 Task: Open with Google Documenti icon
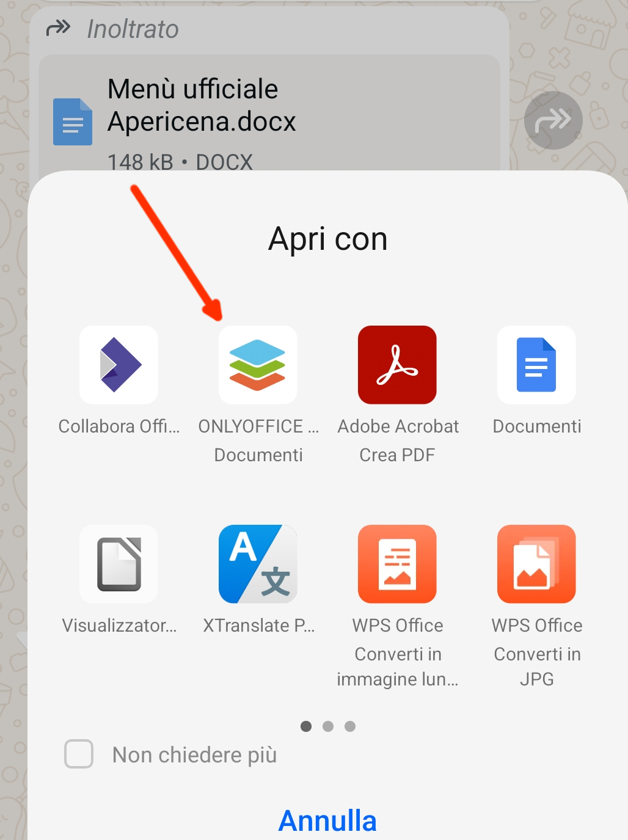[536, 365]
